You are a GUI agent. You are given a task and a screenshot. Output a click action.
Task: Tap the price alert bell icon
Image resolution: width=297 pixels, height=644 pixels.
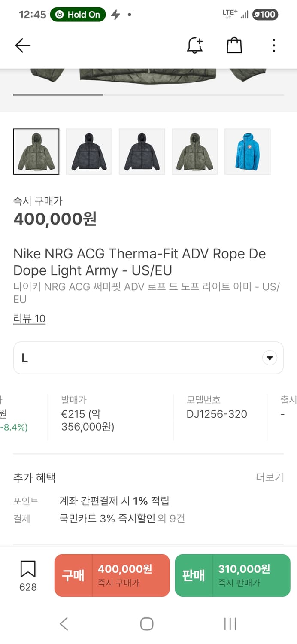coord(195,46)
